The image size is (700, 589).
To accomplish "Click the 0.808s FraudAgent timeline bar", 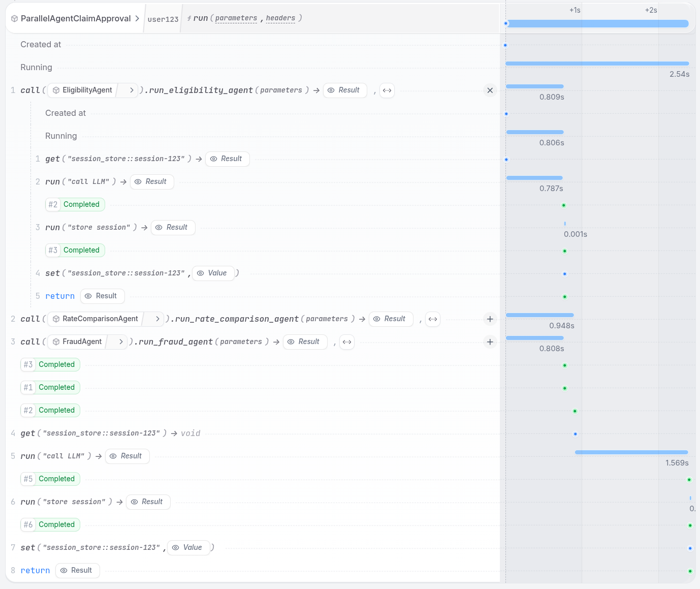I will click(x=534, y=338).
